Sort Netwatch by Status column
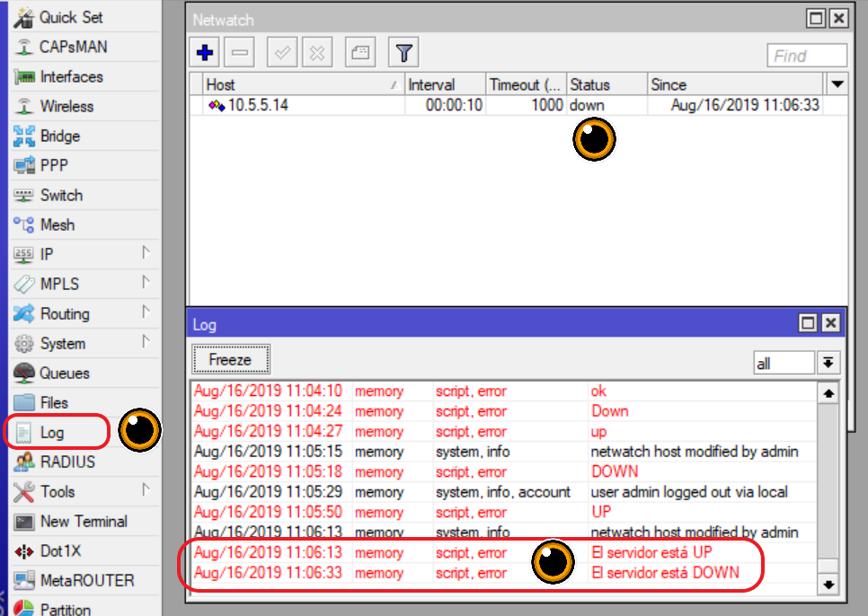 (607, 84)
